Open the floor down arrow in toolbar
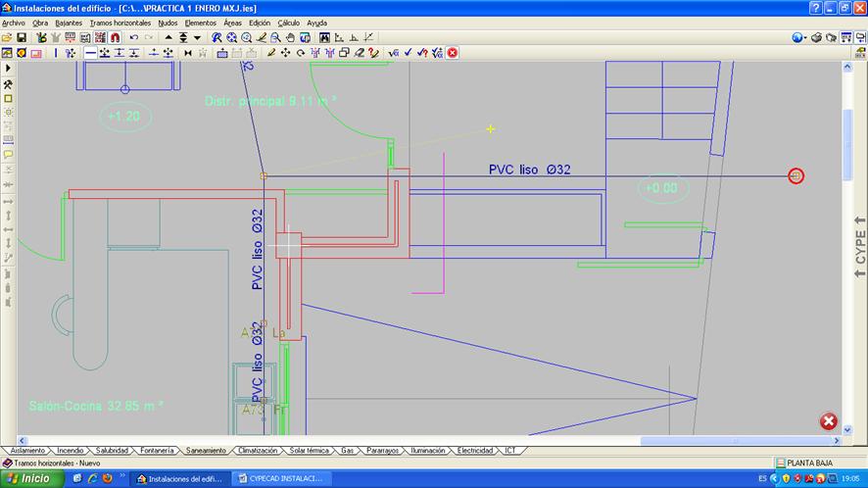This screenshot has height=488, width=868. click(198, 37)
